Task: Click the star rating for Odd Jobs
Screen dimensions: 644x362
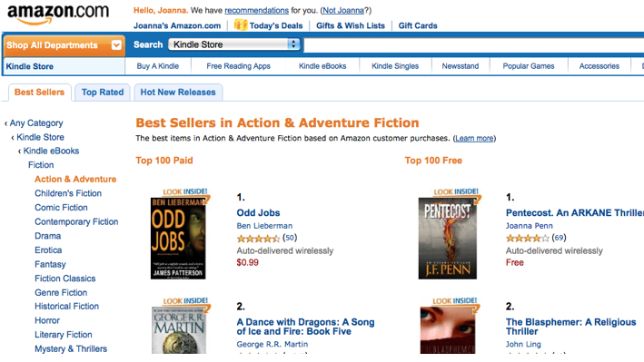Action: point(258,238)
